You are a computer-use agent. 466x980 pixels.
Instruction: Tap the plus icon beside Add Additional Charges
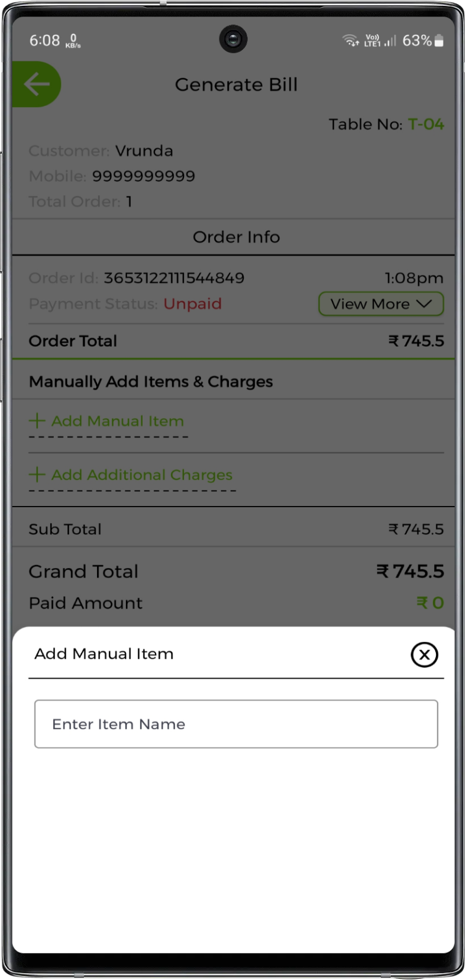pos(37,475)
